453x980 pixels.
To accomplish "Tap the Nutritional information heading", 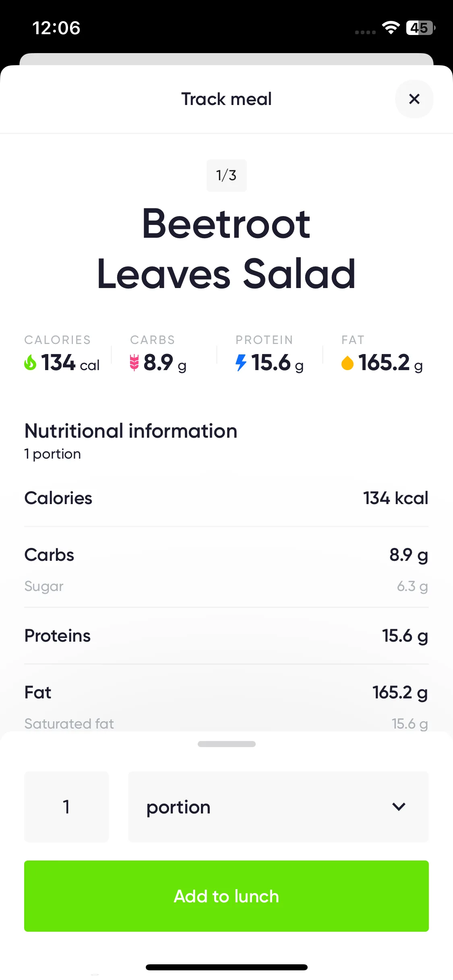I will pyautogui.click(x=131, y=431).
